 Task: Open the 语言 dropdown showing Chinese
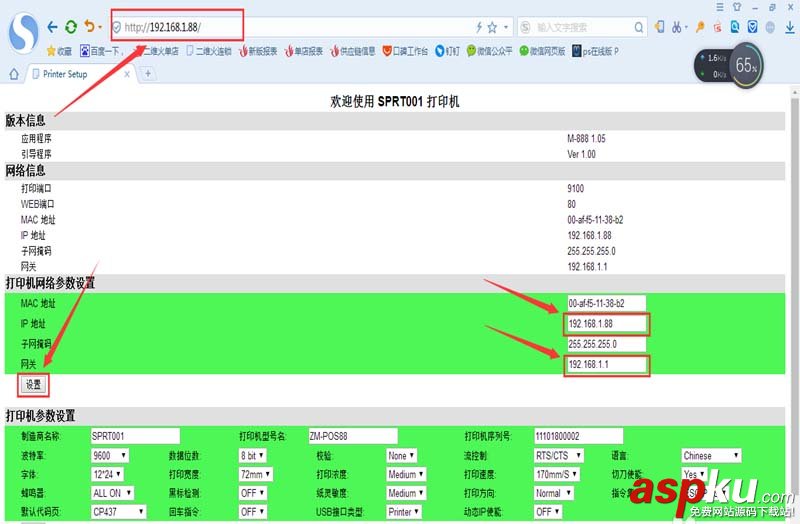click(711, 455)
